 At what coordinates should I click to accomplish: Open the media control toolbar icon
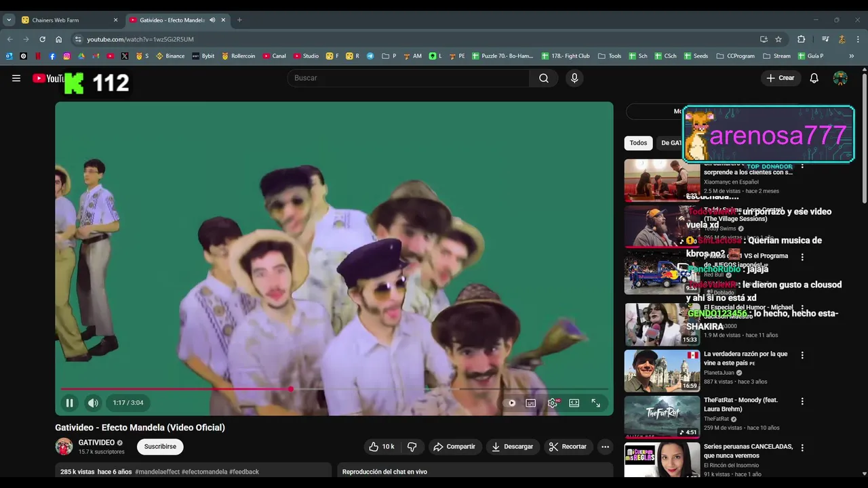click(x=825, y=39)
